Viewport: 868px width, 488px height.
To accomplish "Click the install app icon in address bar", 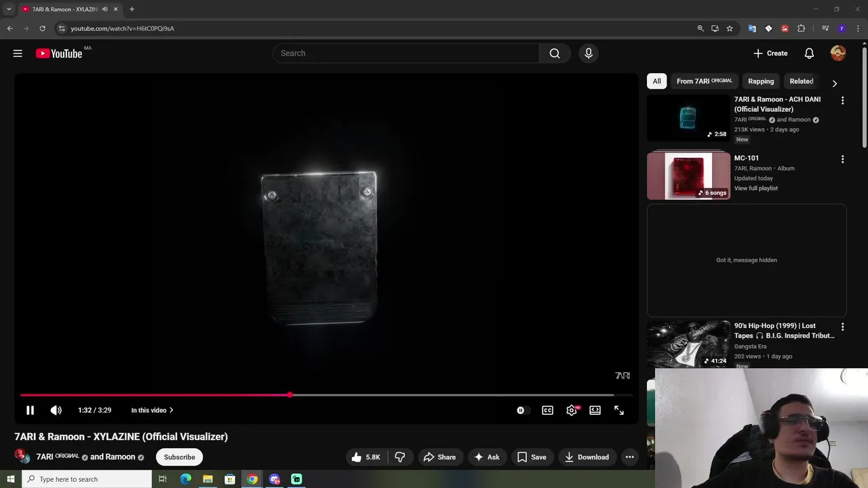I will tap(715, 28).
